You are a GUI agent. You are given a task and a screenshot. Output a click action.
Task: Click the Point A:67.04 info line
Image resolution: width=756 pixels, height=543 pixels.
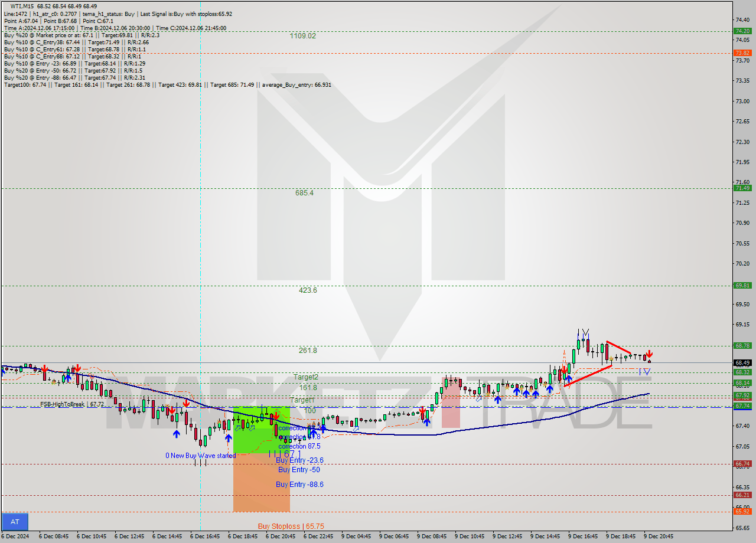click(59, 21)
